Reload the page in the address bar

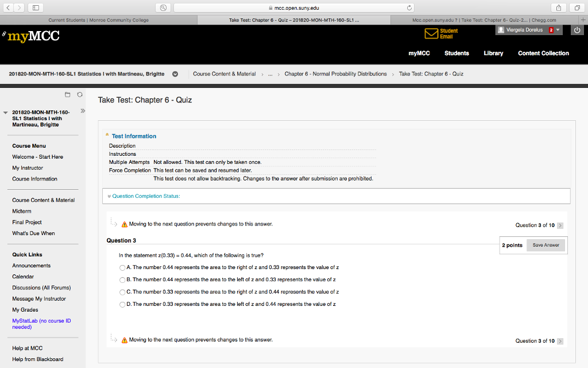coord(409,8)
